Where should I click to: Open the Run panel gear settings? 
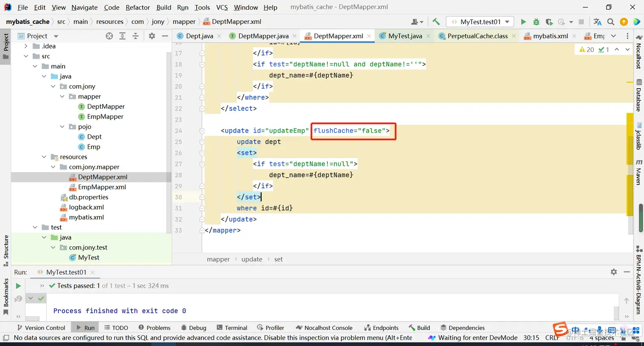coord(614,272)
